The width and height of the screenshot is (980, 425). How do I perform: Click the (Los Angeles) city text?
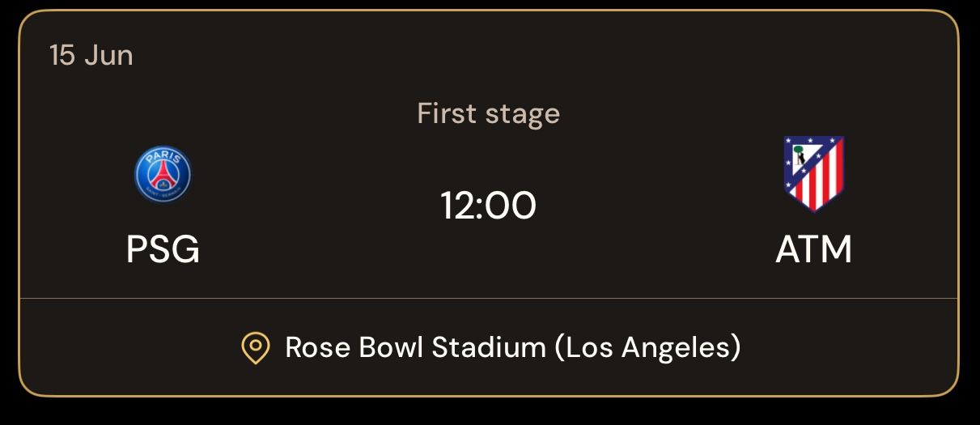pos(648,347)
